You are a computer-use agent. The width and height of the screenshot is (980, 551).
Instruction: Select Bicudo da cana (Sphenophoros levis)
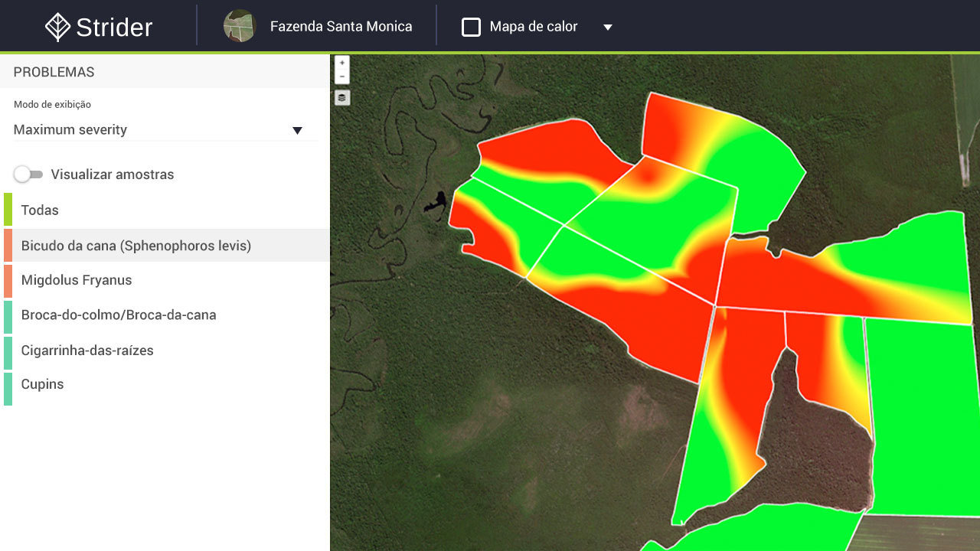pos(165,246)
